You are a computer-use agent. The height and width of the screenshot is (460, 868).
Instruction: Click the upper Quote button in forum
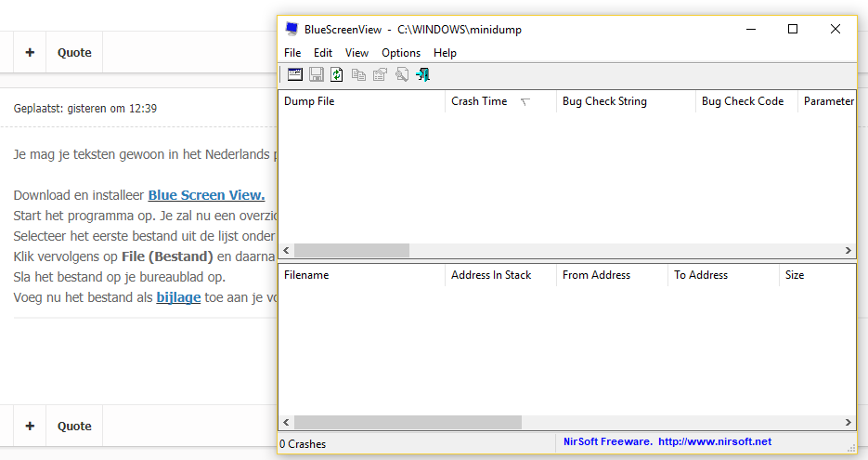click(x=74, y=52)
